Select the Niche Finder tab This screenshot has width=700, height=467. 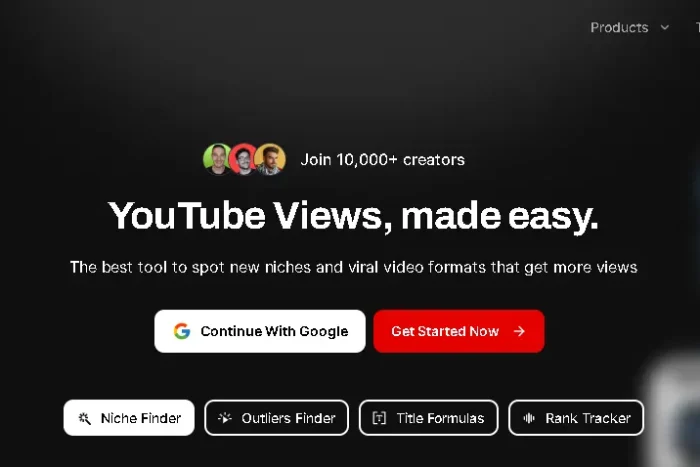pos(129,418)
